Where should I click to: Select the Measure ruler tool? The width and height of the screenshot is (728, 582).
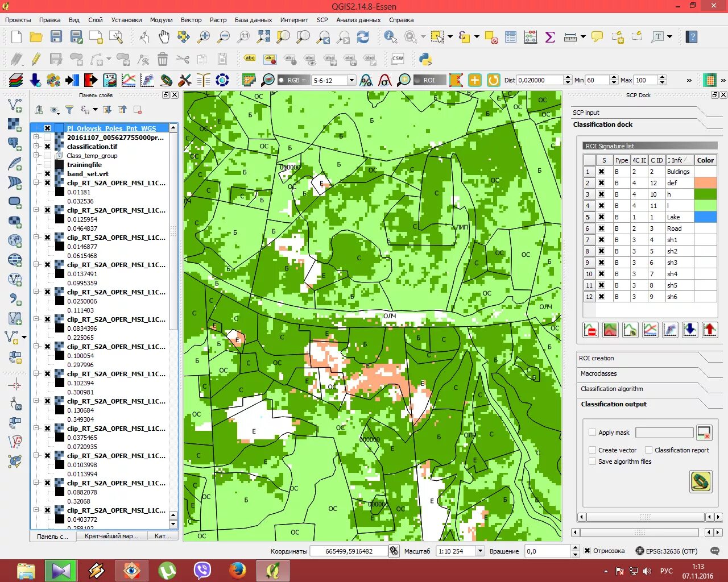pos(570,37)
